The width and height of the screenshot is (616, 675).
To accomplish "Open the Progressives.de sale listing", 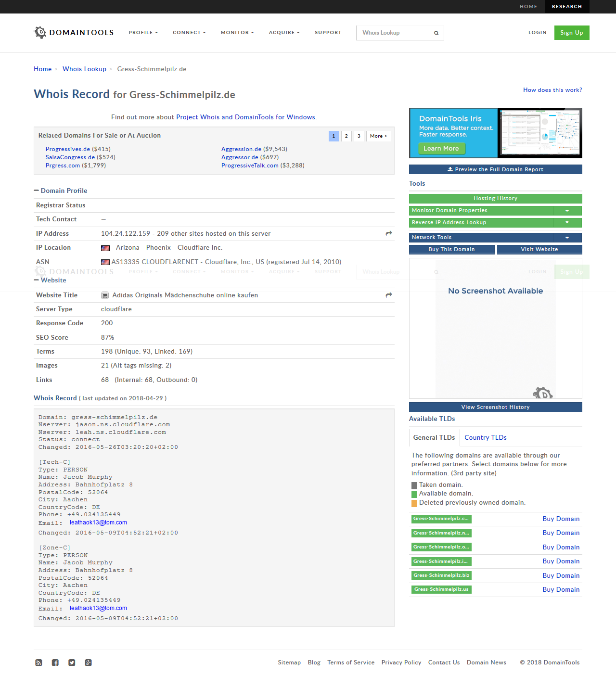I will (68, 149).
